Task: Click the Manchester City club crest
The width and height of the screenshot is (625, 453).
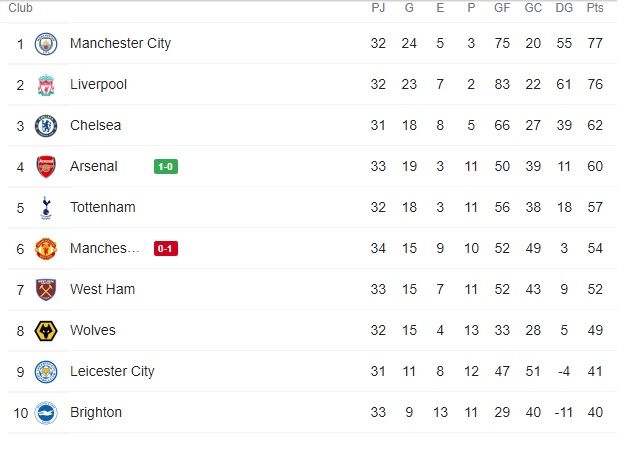Action: 46,44
